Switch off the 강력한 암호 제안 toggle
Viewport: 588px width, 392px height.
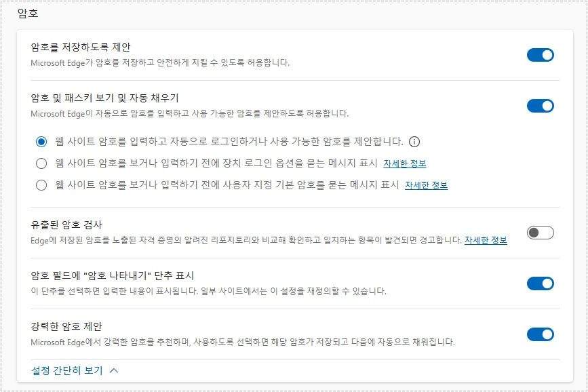541,334
